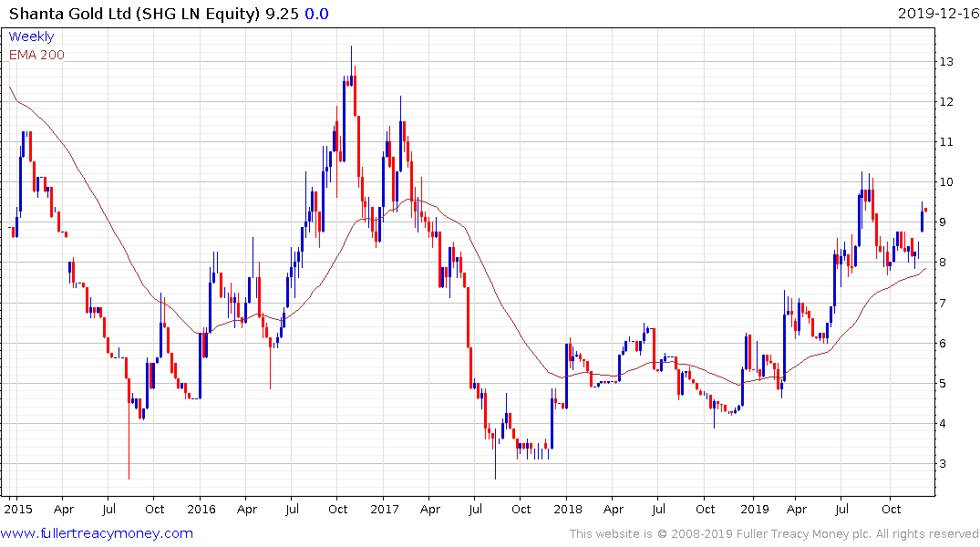980x547 pixels.
Task: Click the Apr label after 2019
Action: point(796,509)
